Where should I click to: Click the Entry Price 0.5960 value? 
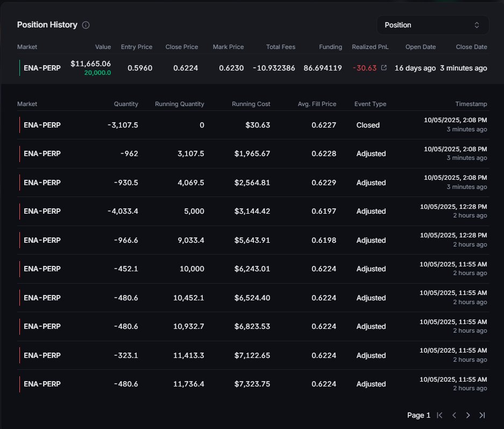(x=140, y=68)
